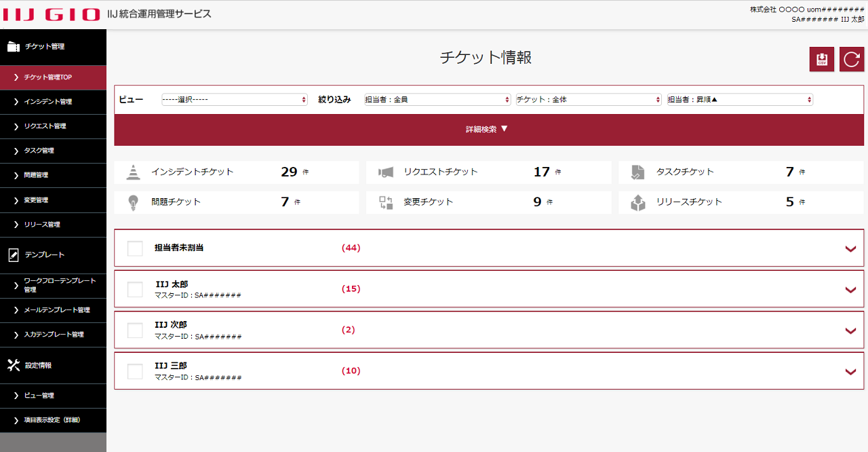Image resolution: width=868 pixels, height=452 pixels.
Task: Open チケット管理TOP in sidebar
Action: coord(53,77)
